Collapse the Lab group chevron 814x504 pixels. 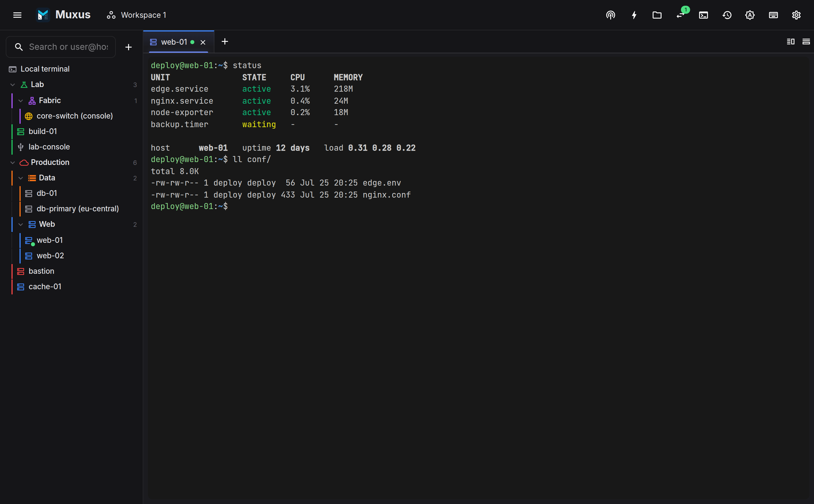click(x=13, y=85)
